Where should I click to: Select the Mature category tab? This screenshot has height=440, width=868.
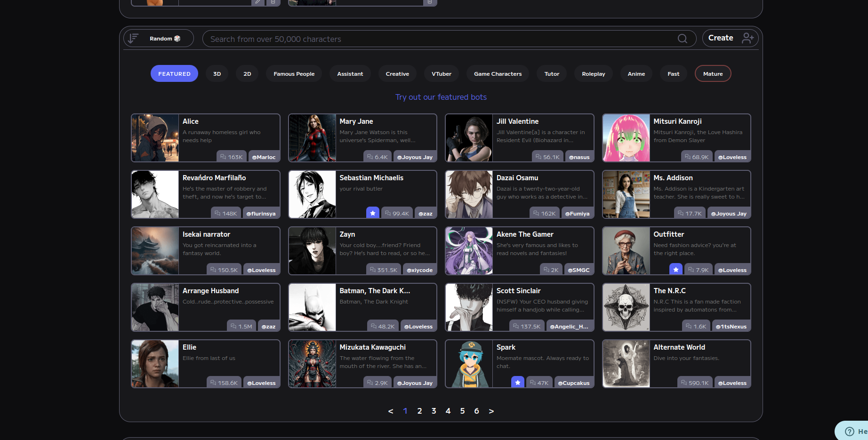coord(713,74)
